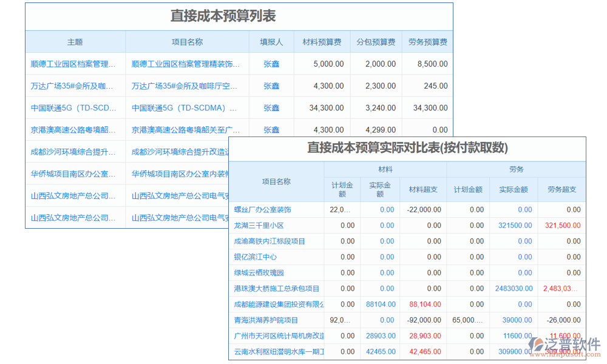Open 螺丝厂办公室装饰 project details

click(263, 209)
